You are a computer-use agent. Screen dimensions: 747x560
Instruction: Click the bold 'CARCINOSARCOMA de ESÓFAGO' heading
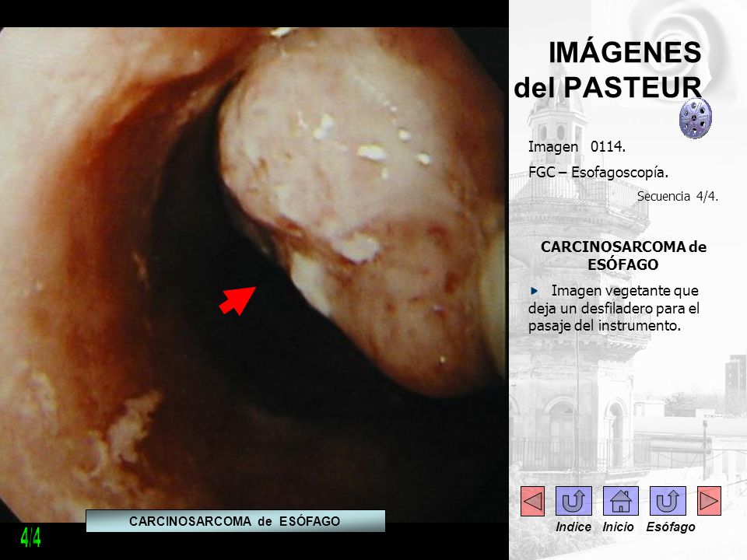coord(623,255)
